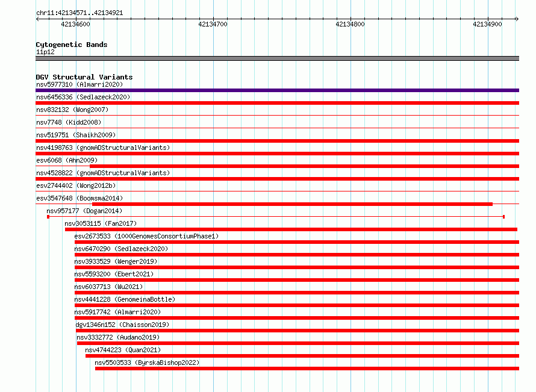Select the red bar under nsv6456336

point(277,103)
